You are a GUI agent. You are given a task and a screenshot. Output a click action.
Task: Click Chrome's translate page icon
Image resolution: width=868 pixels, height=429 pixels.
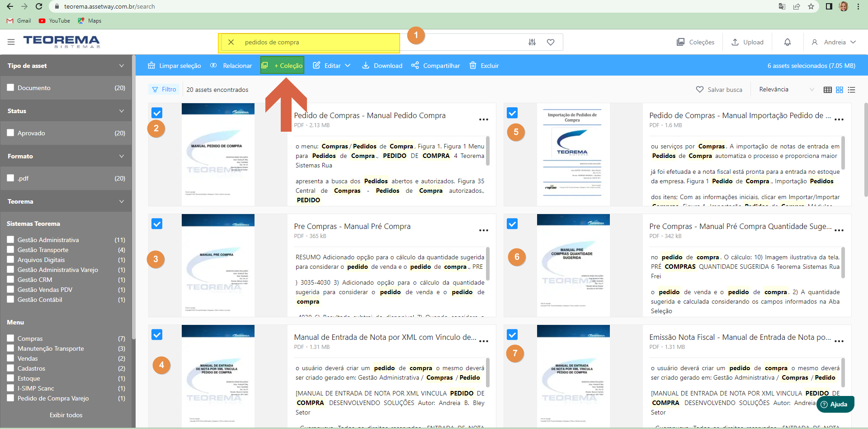pyautogui.click(x=782, y=6)
